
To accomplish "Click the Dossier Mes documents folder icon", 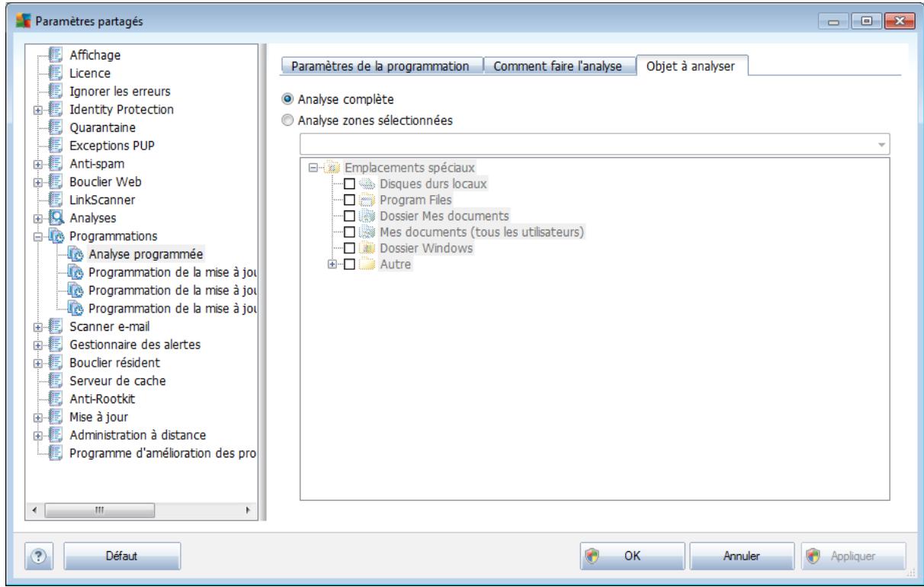I will [x=365, y=217].
